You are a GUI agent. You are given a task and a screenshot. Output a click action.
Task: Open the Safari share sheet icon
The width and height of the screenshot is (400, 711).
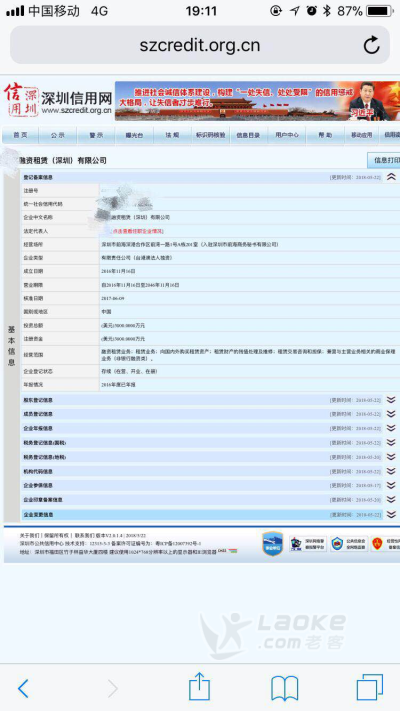[x=199, y=687]
